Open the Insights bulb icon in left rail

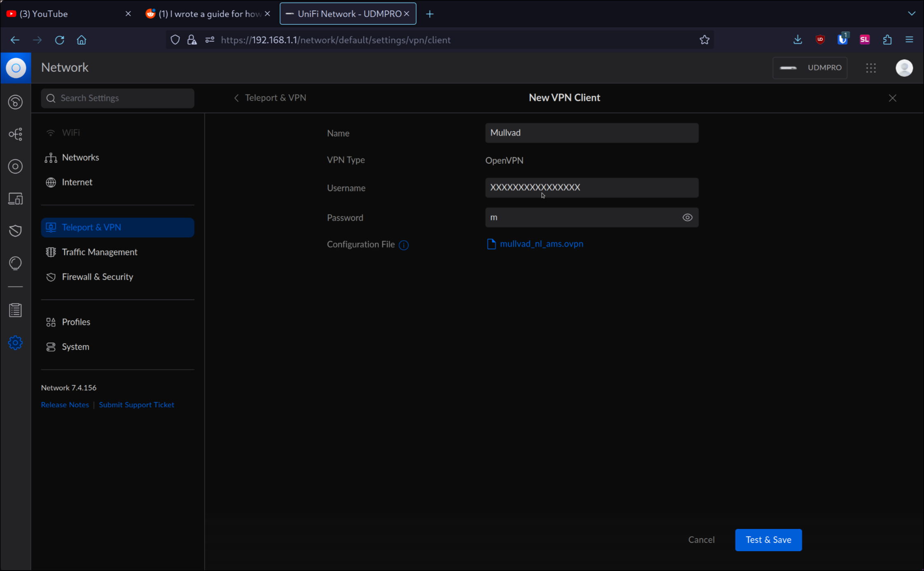point(15,263)
